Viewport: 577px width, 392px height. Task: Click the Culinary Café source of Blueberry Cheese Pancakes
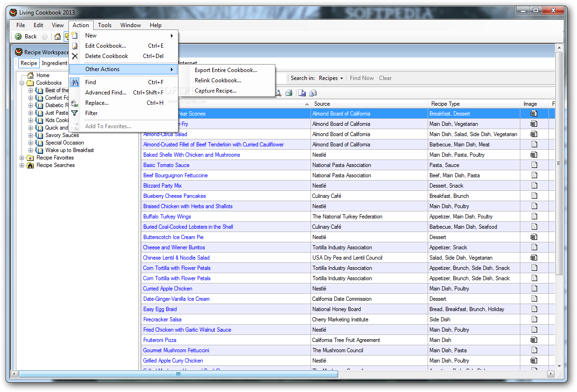[x=326, y=196]
